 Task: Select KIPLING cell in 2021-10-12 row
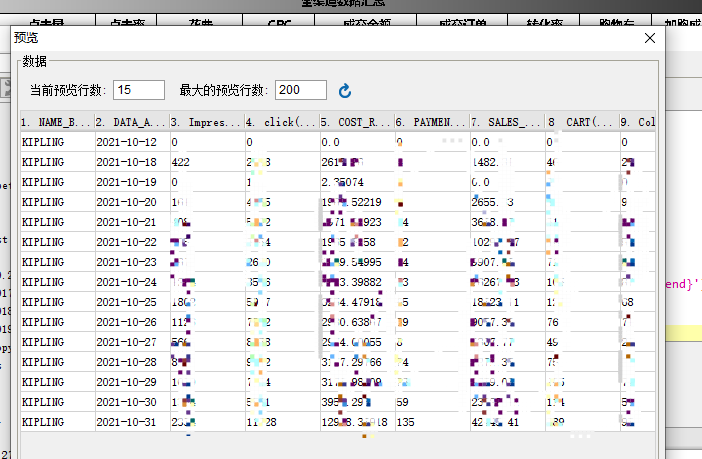(x=58, y=142)
